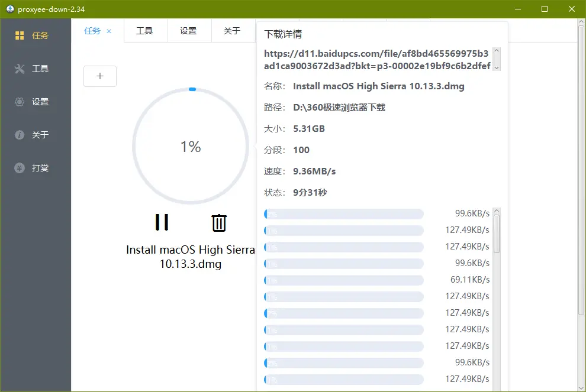Click the remaining time 9分31秒
Screen dimensions: 586x392
pyautogui.click(x=310, y=193)
